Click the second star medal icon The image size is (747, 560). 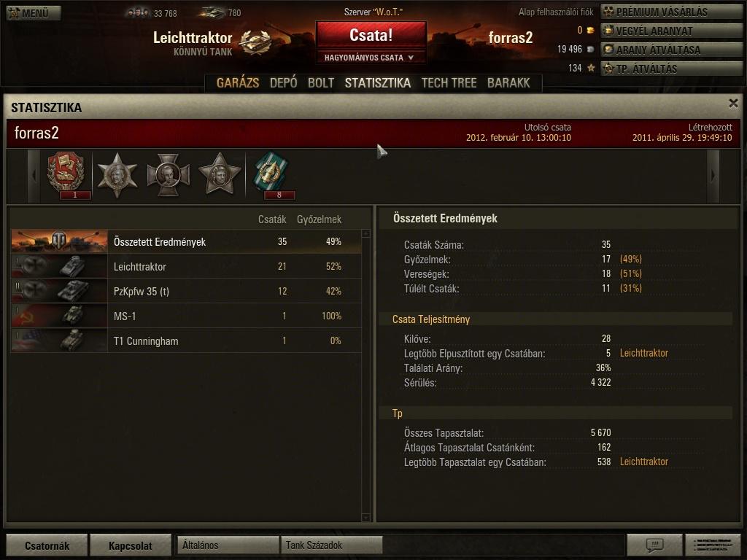pyautogui.click(x=220, y=174)
